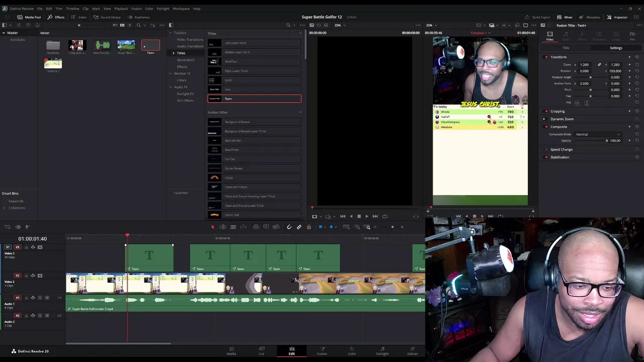Open the Metadata panel
Image resolution: width=644 pixels, height=362 pixels.
click(590, 17)
